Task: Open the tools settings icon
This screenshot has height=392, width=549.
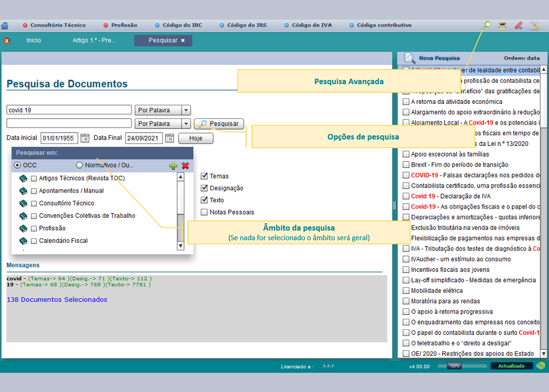Action: 535,25
